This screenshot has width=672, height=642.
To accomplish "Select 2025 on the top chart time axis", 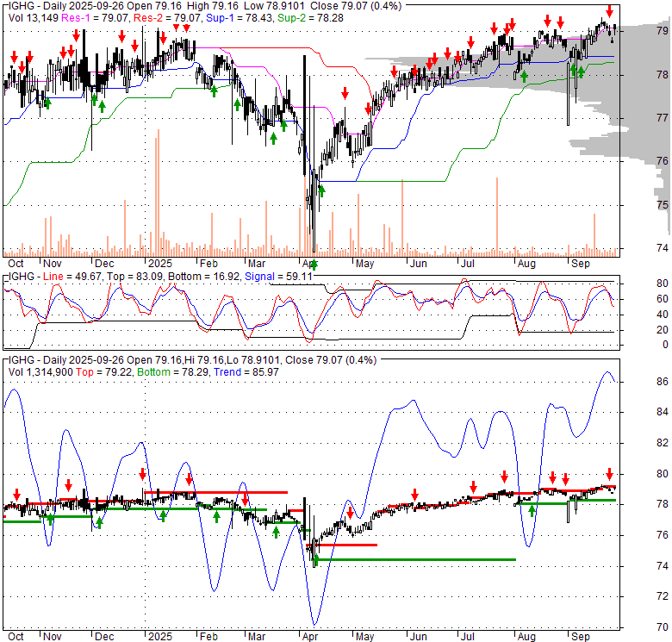I will pyautogui.click(x=160, y=264).
